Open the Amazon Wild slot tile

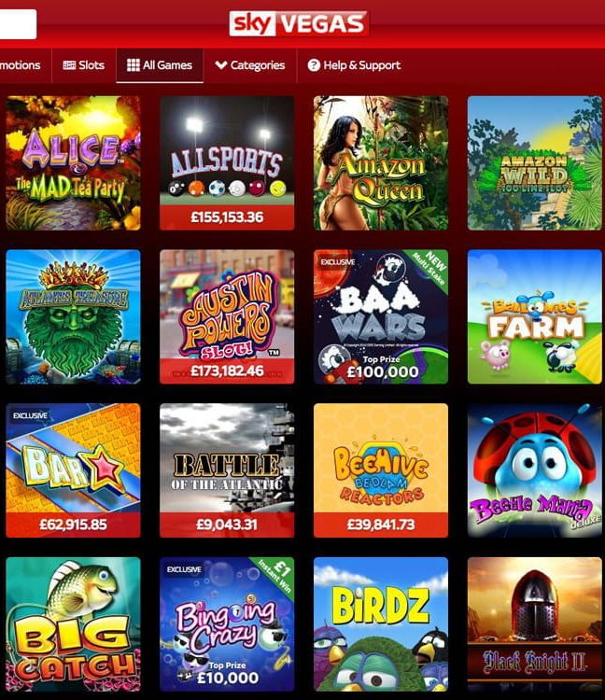(534, 163)
